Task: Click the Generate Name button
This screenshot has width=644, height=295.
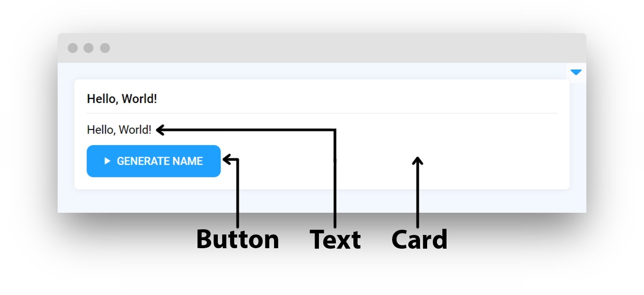Action: click(154, 161)
